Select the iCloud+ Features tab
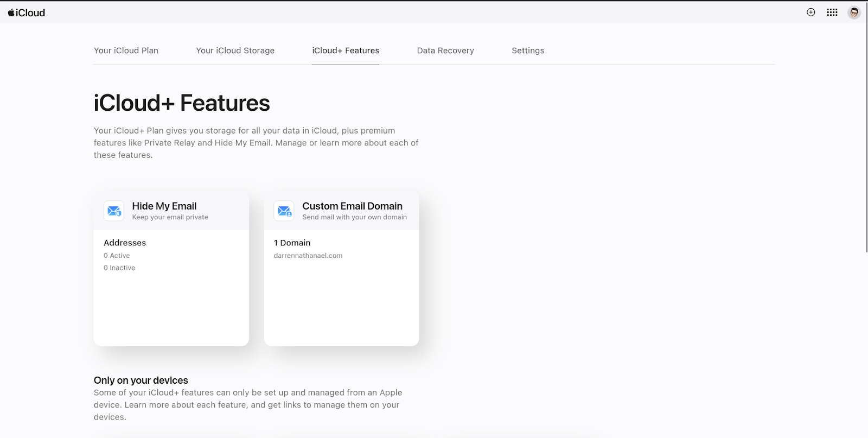 (x=346, y=50)
